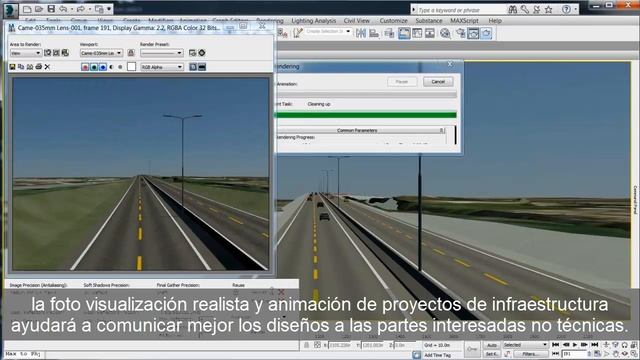Open Render Setup toolbar icon

pyautogui.click(x=461, y=33)
